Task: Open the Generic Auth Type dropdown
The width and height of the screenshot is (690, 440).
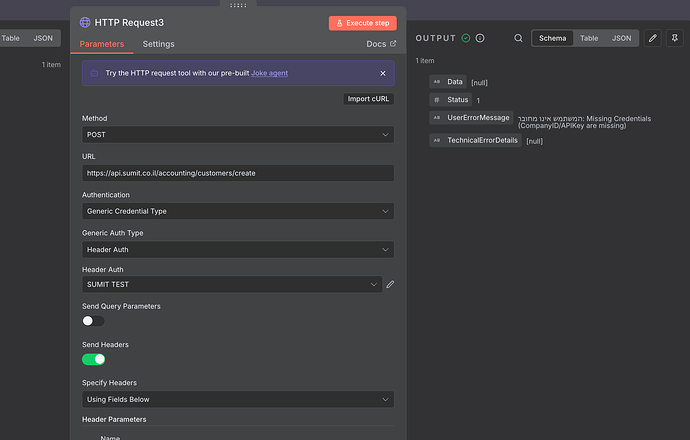Action: coord(238,249)
